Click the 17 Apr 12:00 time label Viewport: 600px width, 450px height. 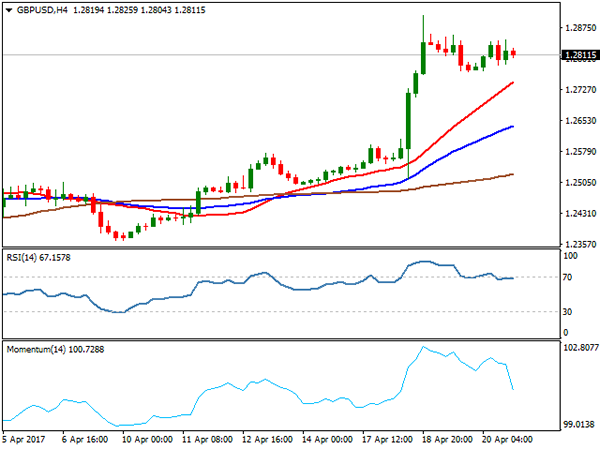tap(387, 439)
